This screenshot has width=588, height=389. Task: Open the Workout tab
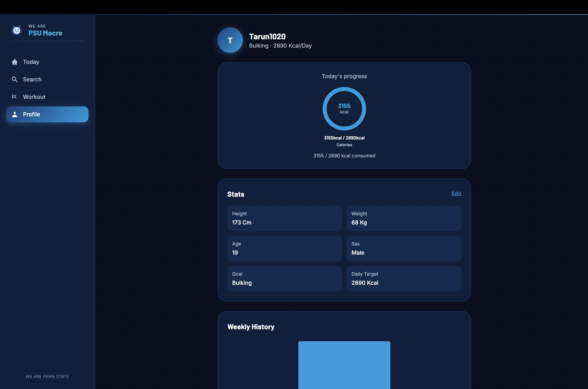(x=34, y=97)
